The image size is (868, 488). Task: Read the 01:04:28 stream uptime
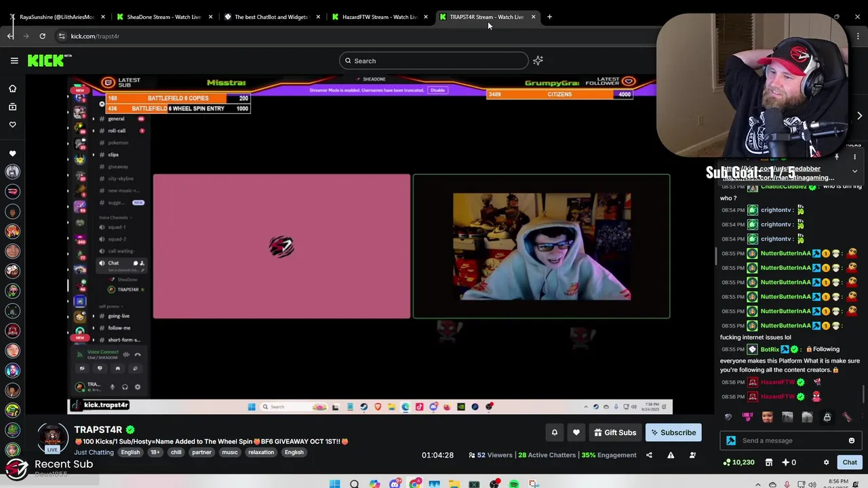pos(437,455)
